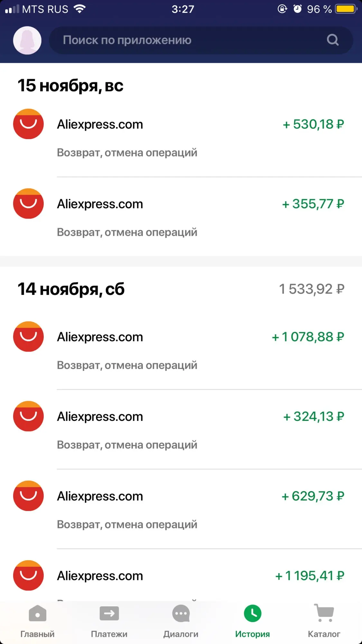The height and width of the screenshot is (644, 362).
Task: Tap the magnifier search icon
Action: tap(333, 40)
